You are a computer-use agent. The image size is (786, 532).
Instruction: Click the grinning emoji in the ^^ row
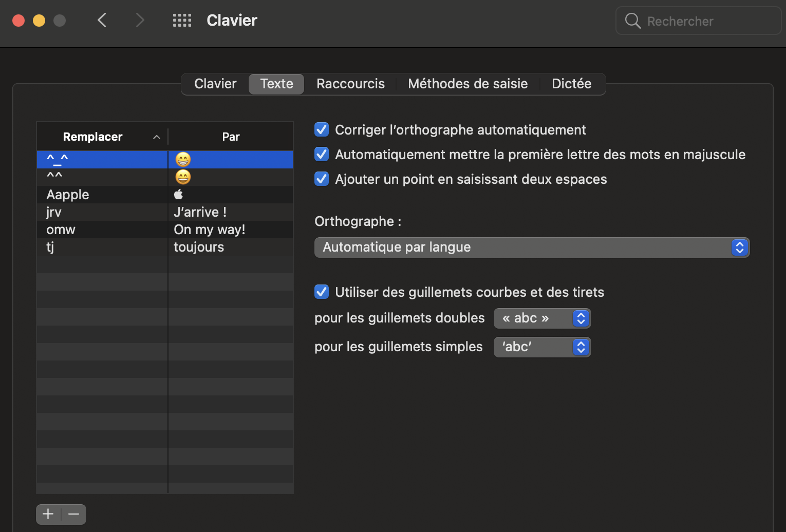click(183, 177)
